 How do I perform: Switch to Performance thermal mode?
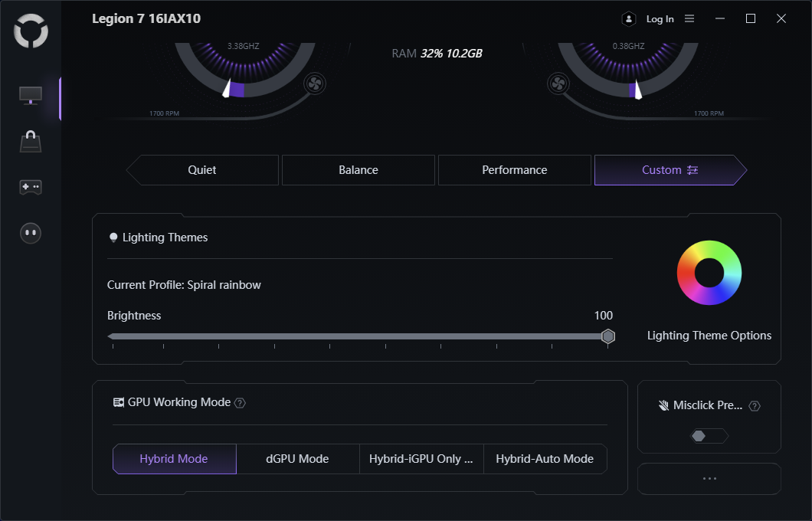click(x=515, y=170)
